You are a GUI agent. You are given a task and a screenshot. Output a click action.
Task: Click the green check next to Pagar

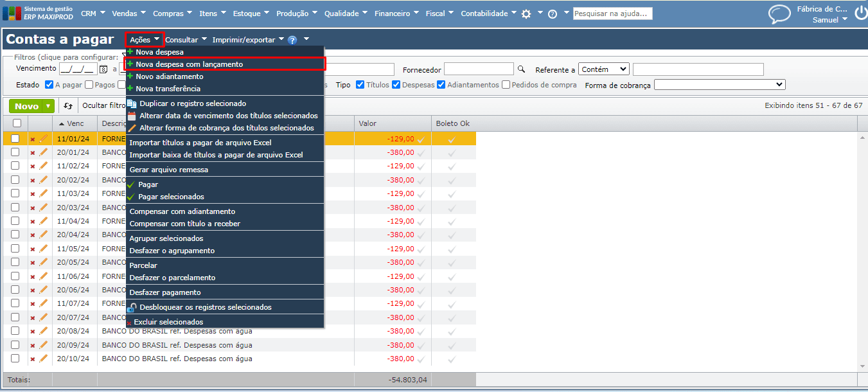click(132, 184)
